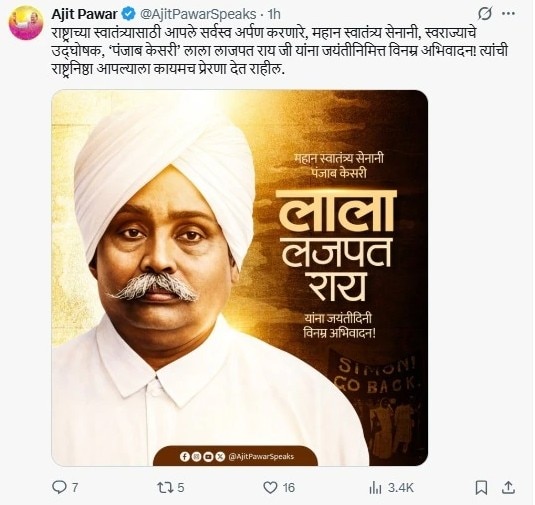Open the @AjitPawarSpeaks handle link

point(198,14)
